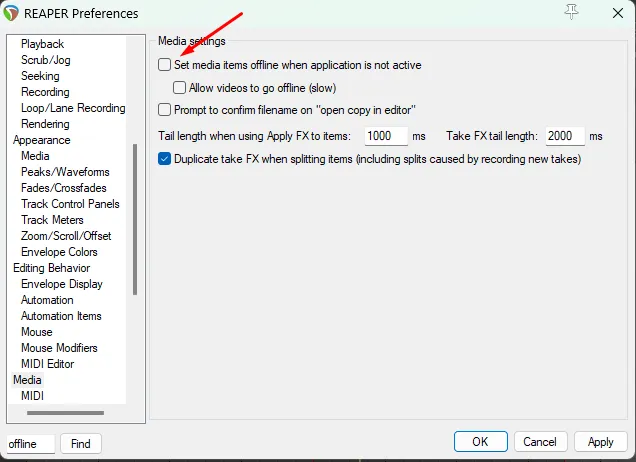The image size is (636, 462).
Task: Select Automation Items page
Action: click(61, 316)
